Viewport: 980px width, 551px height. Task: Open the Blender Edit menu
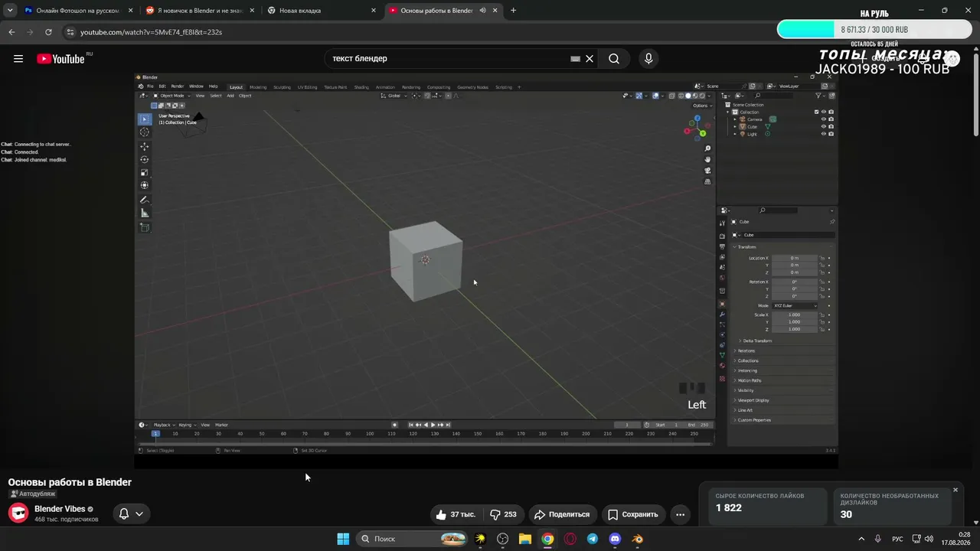162,86
